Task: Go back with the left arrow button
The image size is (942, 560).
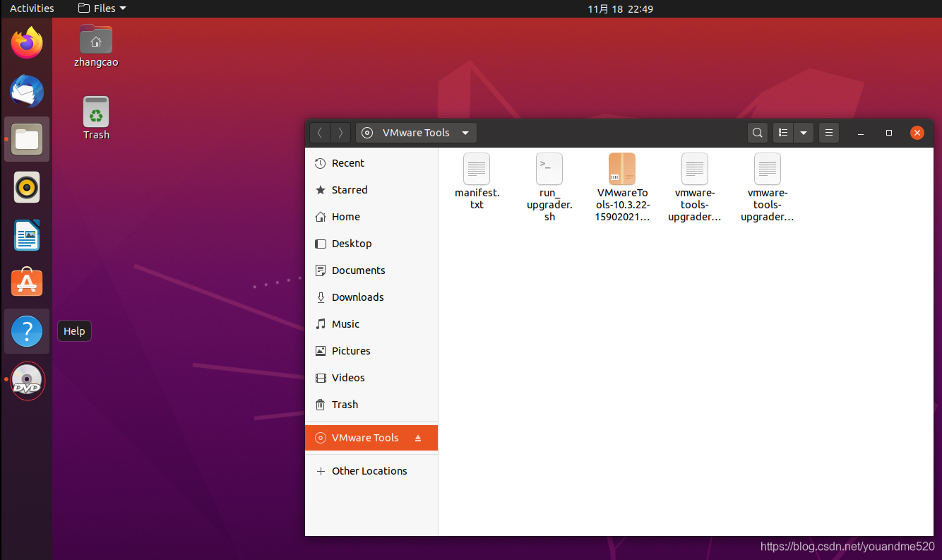Action: pos(320,133)
